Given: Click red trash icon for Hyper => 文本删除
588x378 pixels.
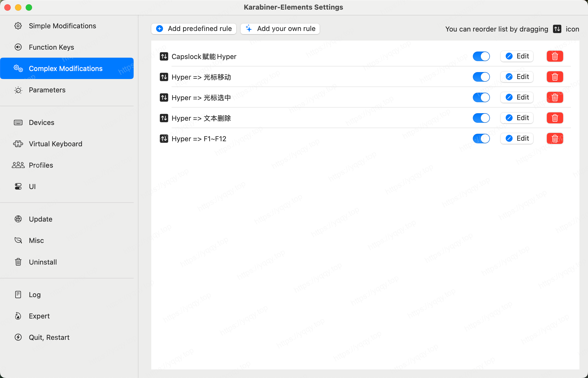Looking at the screenshot, I should (x=555, y=118).
